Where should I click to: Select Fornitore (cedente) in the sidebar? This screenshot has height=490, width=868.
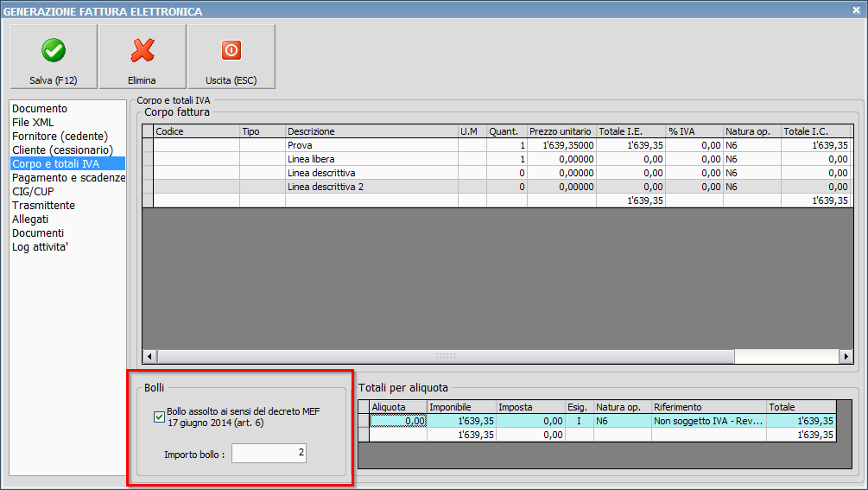pos(60,137)
